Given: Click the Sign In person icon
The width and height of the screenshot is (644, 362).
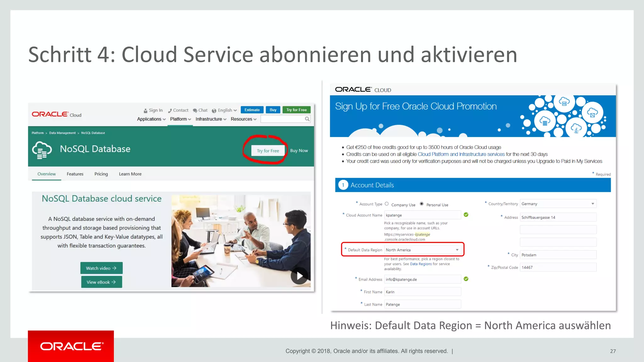Looking at the screenshot, I should coord(146,111).
